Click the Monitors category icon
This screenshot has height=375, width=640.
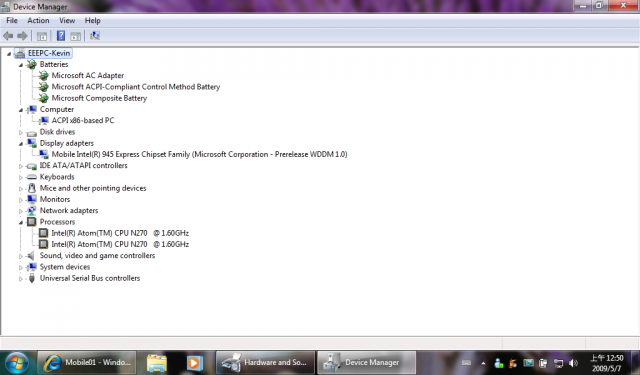coord(31,199)
